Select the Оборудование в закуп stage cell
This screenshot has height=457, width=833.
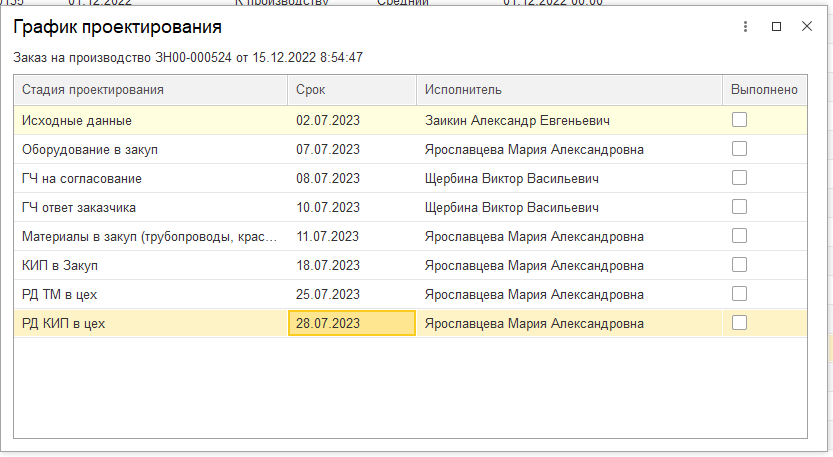tap(151, 149)
